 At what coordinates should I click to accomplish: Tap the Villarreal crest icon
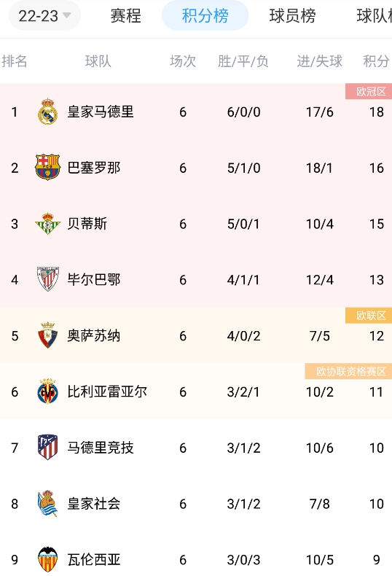(x=47, y=392)
